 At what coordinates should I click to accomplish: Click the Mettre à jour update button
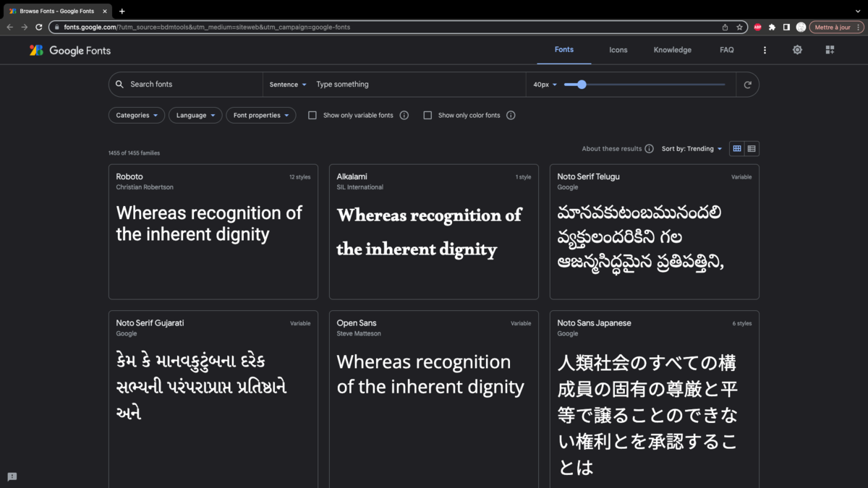tap(836, 27)
